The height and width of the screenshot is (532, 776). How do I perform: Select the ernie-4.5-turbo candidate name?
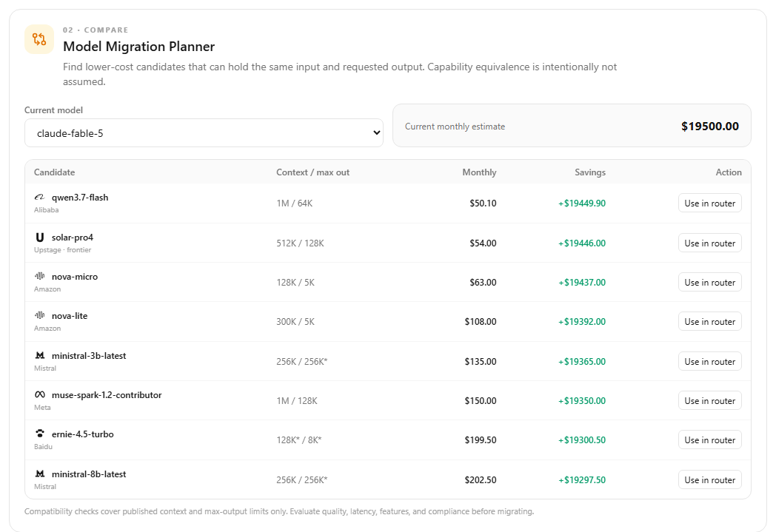pos(83,434)
